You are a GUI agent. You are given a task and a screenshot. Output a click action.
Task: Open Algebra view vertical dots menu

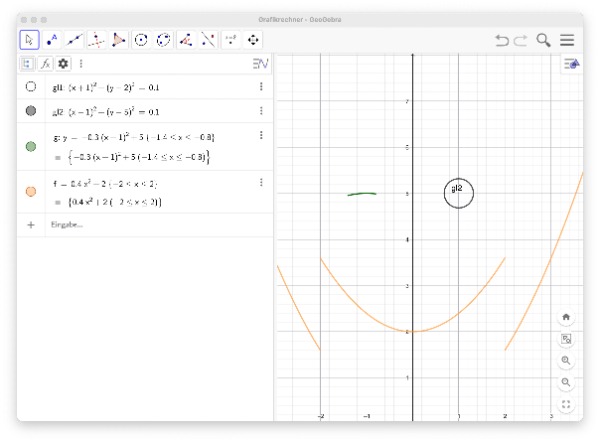[81, 64]
